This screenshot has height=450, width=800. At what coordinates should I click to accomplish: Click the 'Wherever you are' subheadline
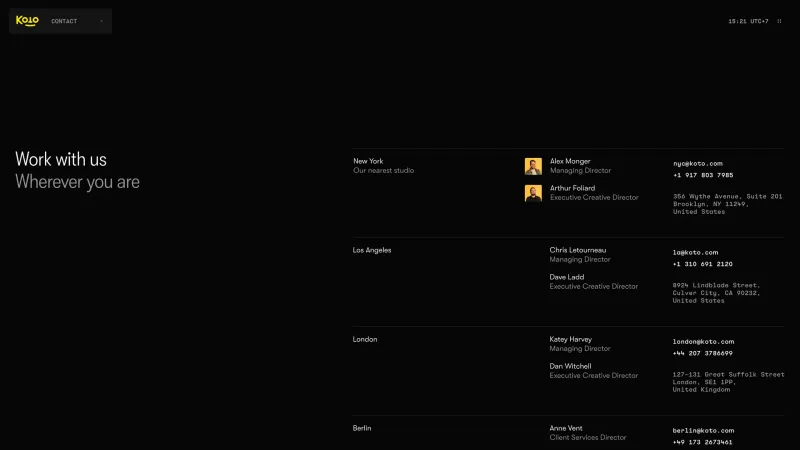(77, 182)
